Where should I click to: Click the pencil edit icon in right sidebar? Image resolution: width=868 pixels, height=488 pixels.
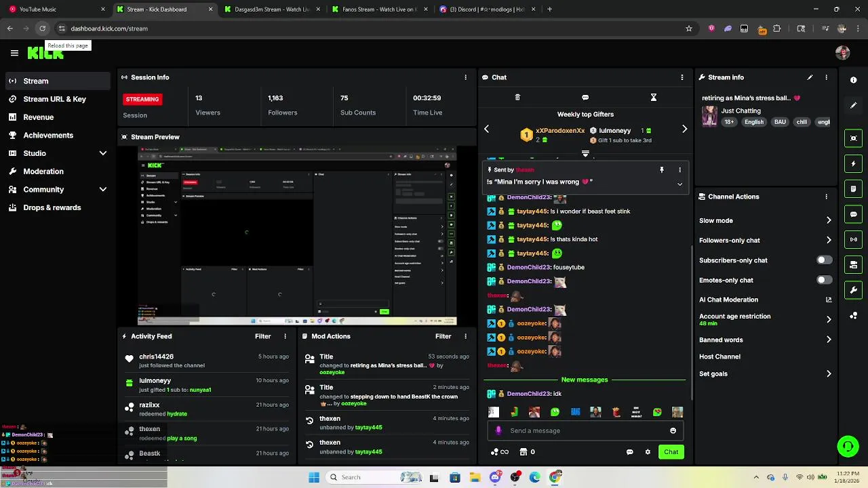(x=853, y=106)
